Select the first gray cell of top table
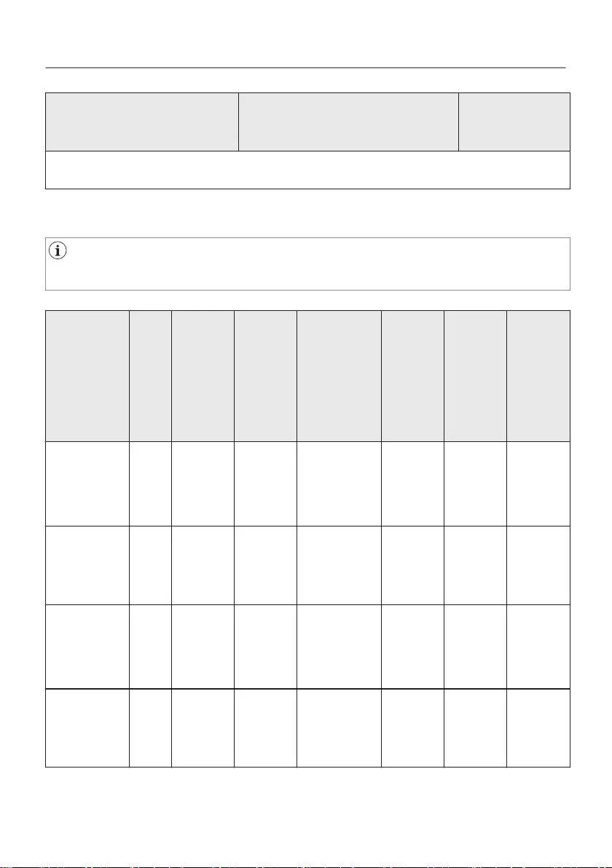This screenshot has height=868, width=612. coord(142,122)
